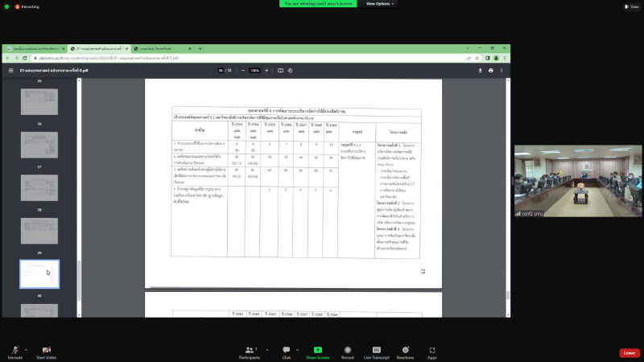Screen dimensions: 644x362
Task: Click the red Leave button
Action: point(629,352)
